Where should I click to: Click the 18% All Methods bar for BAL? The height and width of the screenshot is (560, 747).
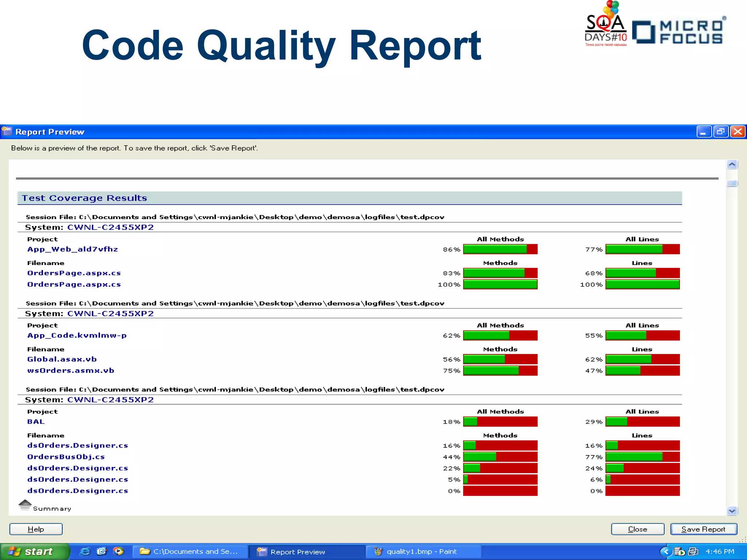[500, 422]
